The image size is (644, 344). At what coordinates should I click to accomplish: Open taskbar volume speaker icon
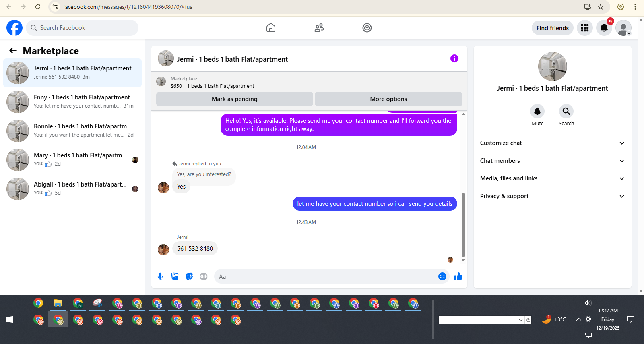(x=588, y=303)
